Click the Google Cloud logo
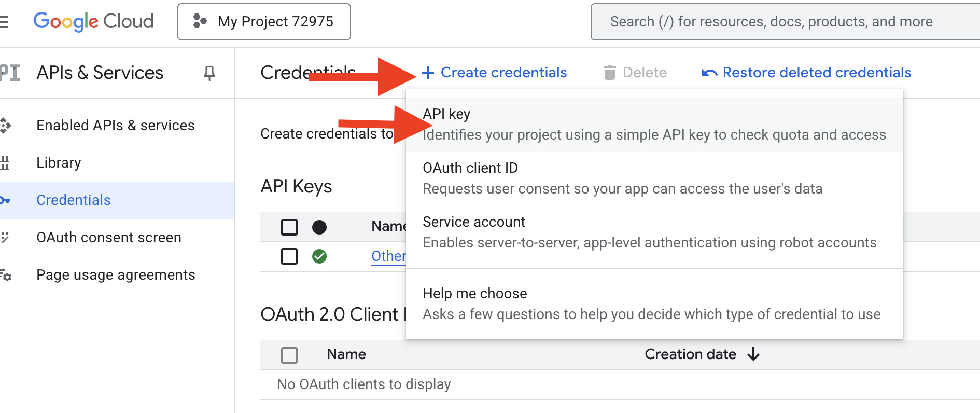Screen dimensions: 980x413 tap(93, 21)
